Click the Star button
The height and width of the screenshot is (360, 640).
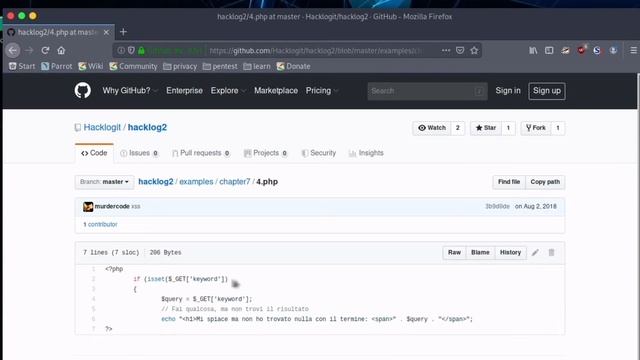pyautogui.click(x=486, y=128)
